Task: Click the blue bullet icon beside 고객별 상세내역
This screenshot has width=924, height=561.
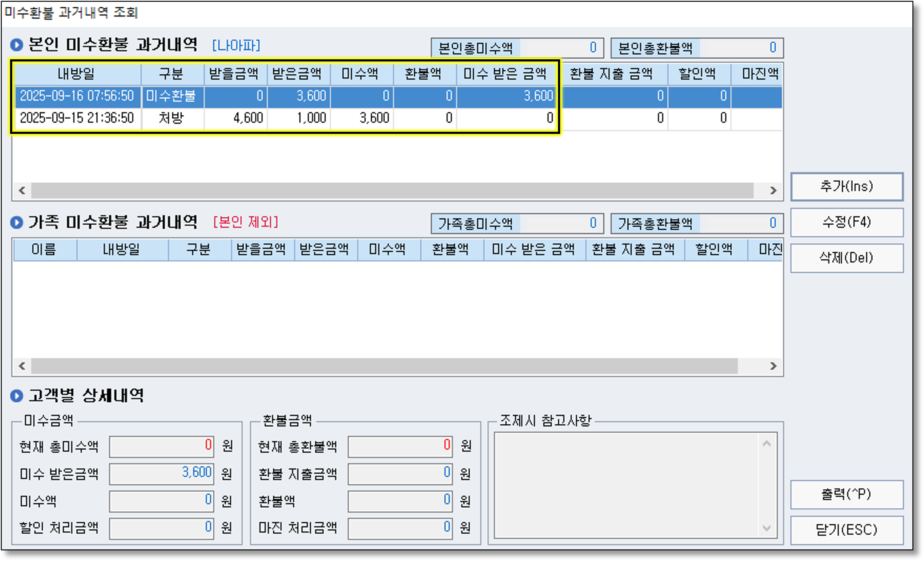Action: [x=17, y=396]
